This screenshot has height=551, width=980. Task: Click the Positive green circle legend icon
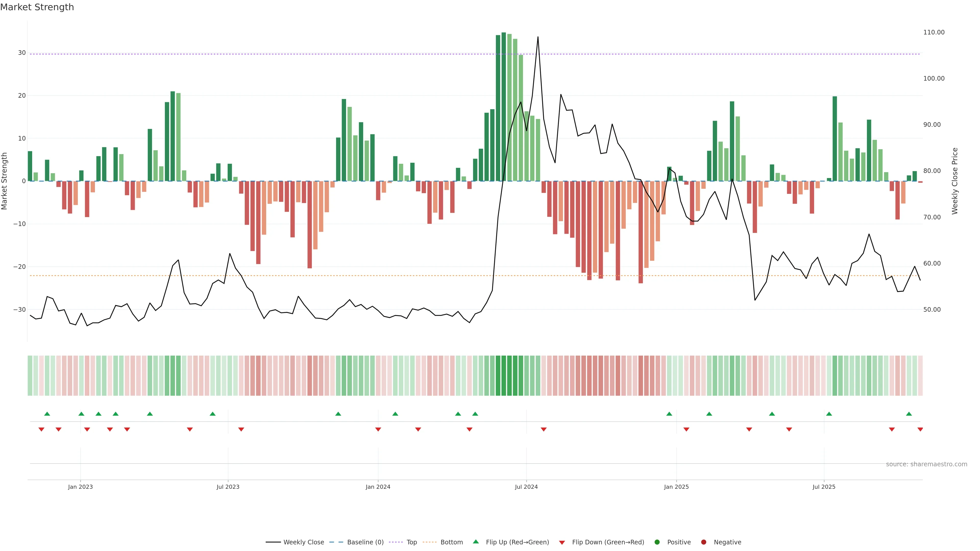pyautogui.click(x=657, y=542)
